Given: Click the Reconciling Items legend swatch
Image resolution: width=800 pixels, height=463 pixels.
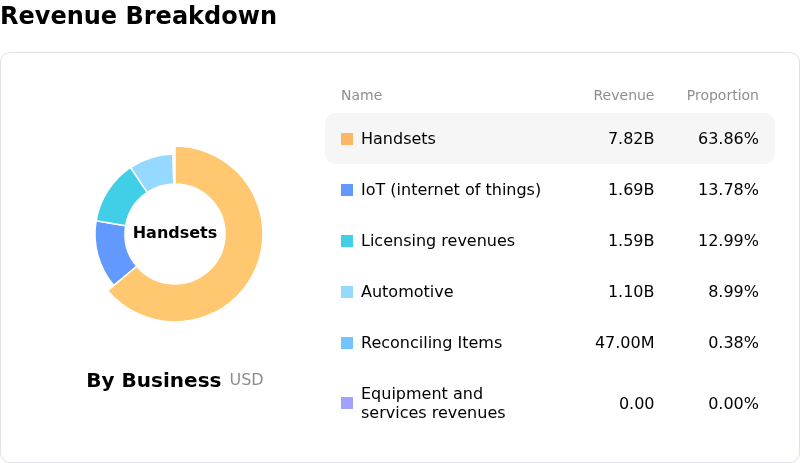Looking at the screenshot, I should (x=347, y=343).
